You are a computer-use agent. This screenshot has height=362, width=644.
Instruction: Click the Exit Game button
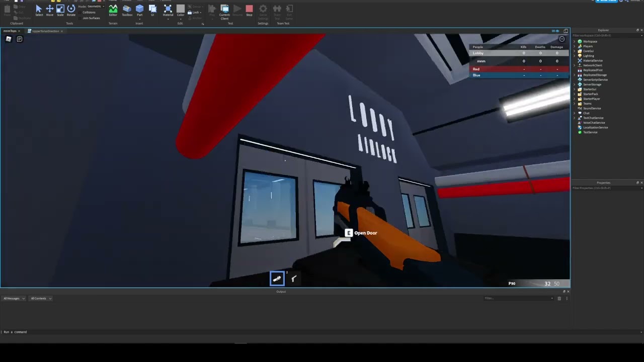[x=289, y=12]
